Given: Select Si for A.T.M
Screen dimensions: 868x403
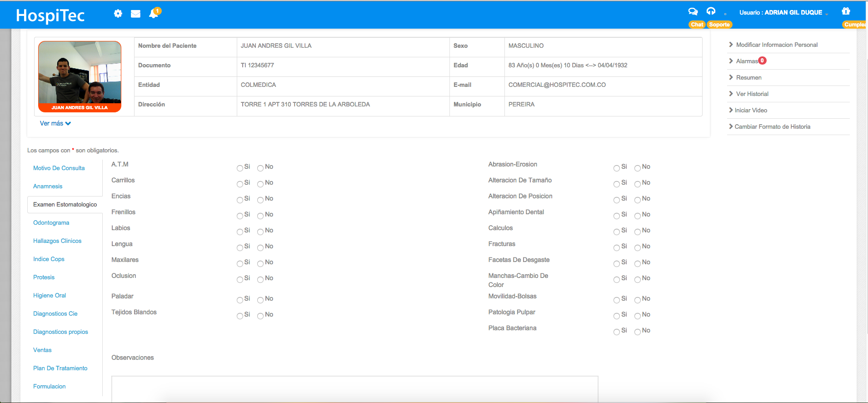Looking at the screenshot, I should pos(240,168).
